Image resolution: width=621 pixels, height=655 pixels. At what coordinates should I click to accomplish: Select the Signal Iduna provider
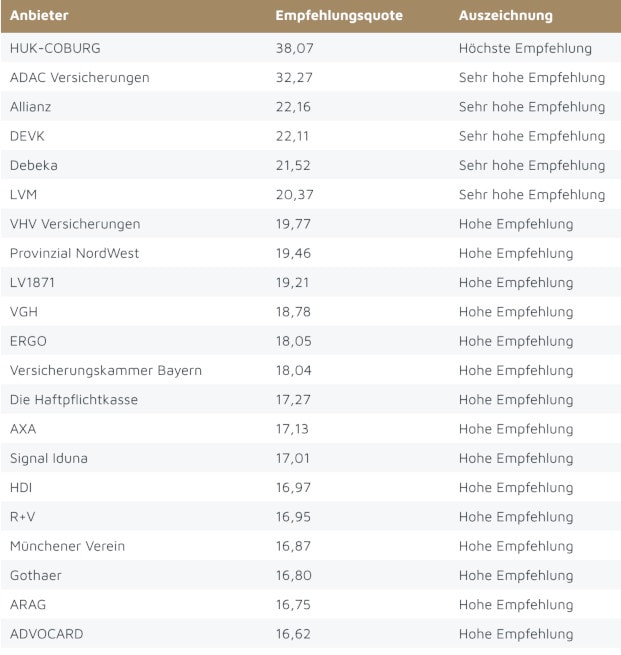click(49, 458)
